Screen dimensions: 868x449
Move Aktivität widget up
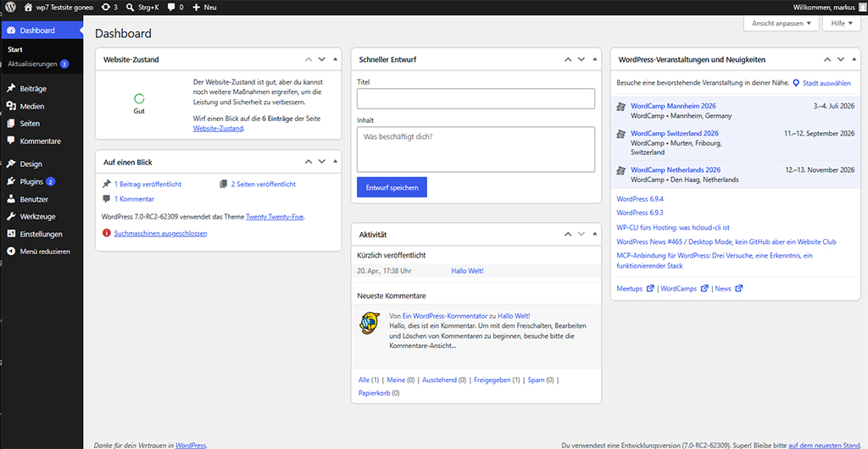[567, 235]
